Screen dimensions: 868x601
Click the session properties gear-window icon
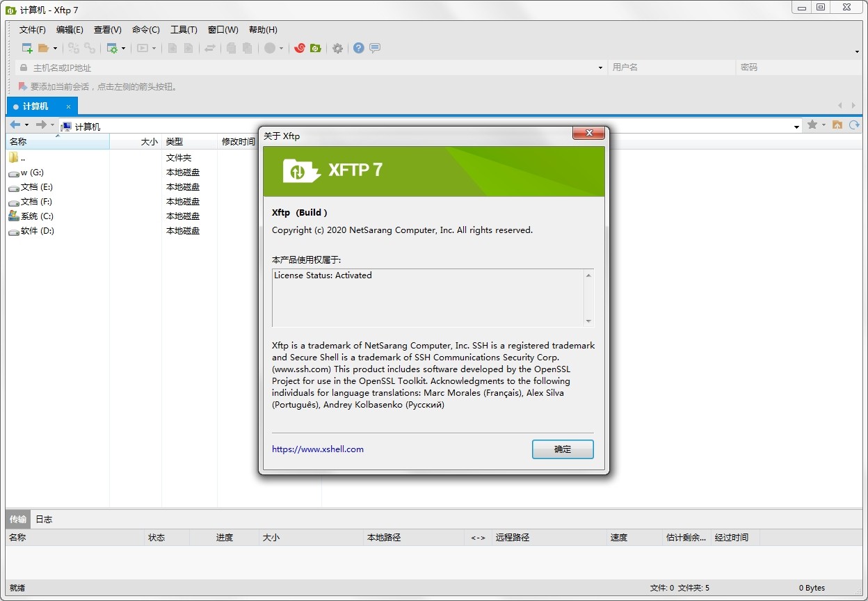[112, 48]
